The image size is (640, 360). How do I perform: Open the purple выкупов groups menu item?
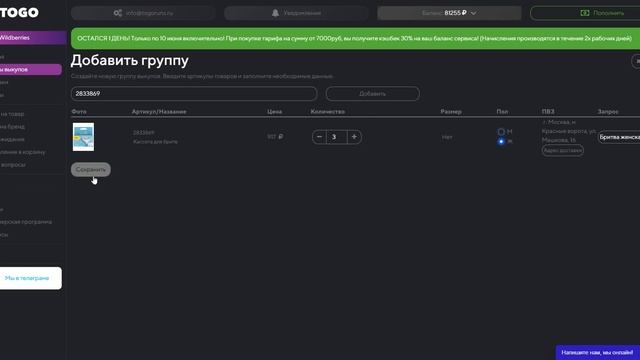point(31,69)
